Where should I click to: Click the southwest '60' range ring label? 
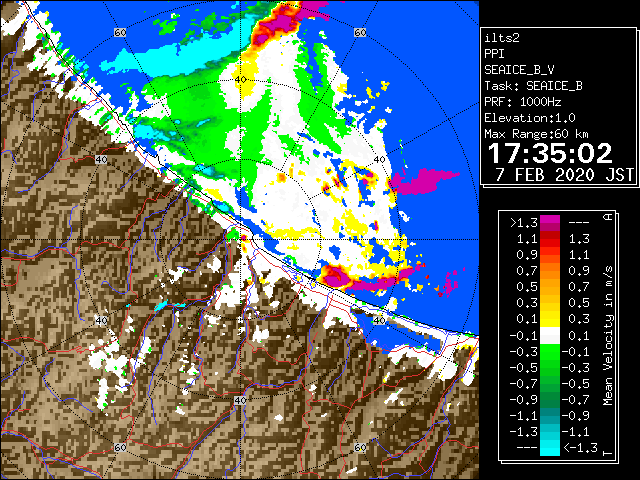(120, 447)
